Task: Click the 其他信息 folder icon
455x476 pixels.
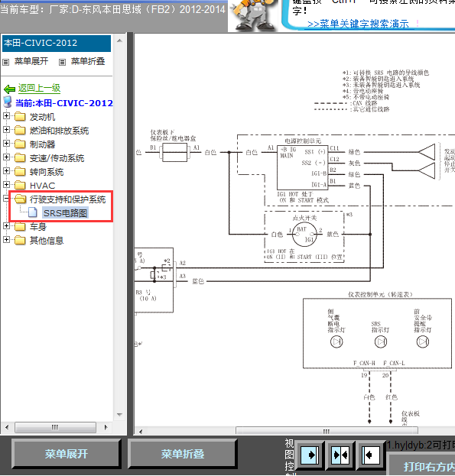Action: [x=20, y=241]
